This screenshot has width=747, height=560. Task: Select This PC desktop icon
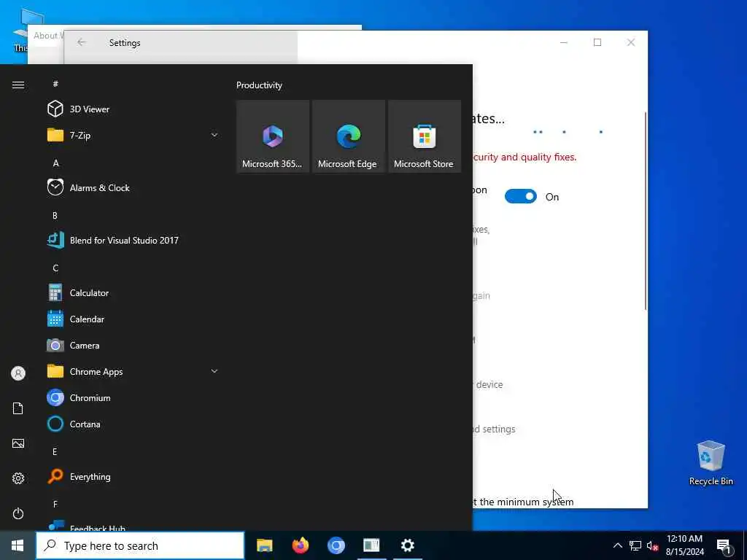coord(20,29)
